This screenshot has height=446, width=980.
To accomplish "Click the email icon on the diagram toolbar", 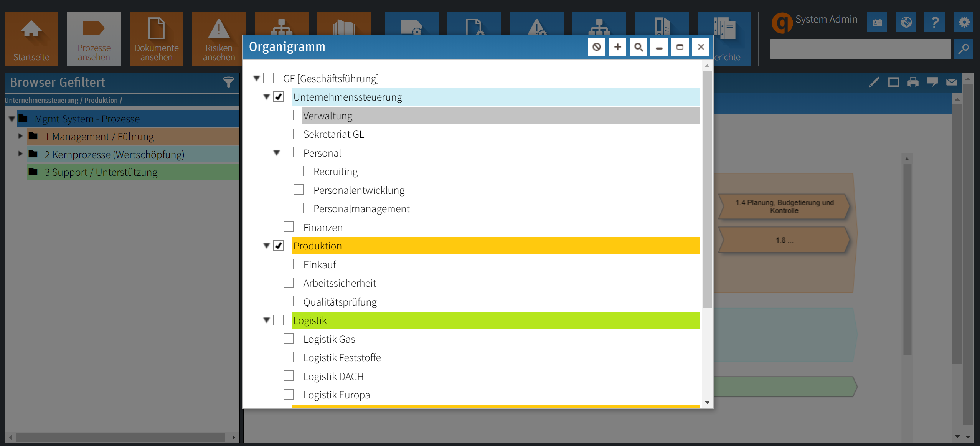I will (953, 82).
